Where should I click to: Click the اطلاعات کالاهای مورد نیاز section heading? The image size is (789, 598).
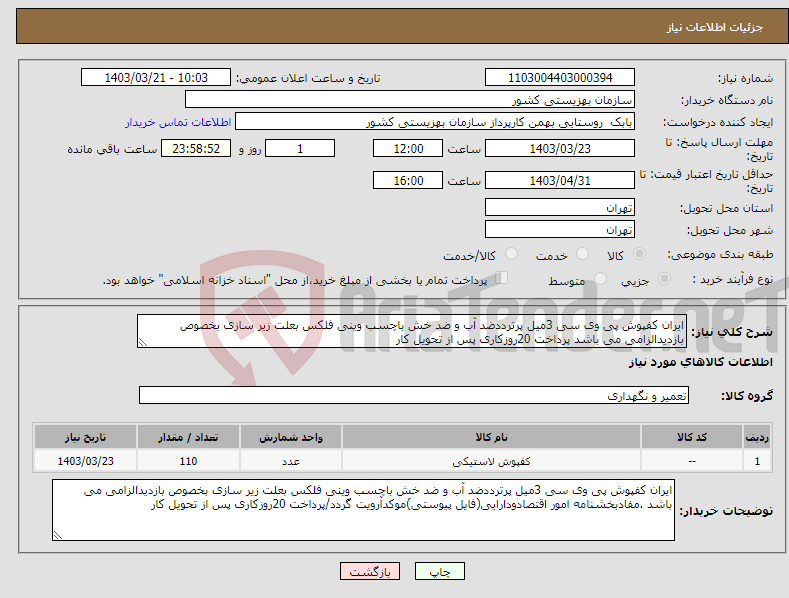tap(700, 362)
